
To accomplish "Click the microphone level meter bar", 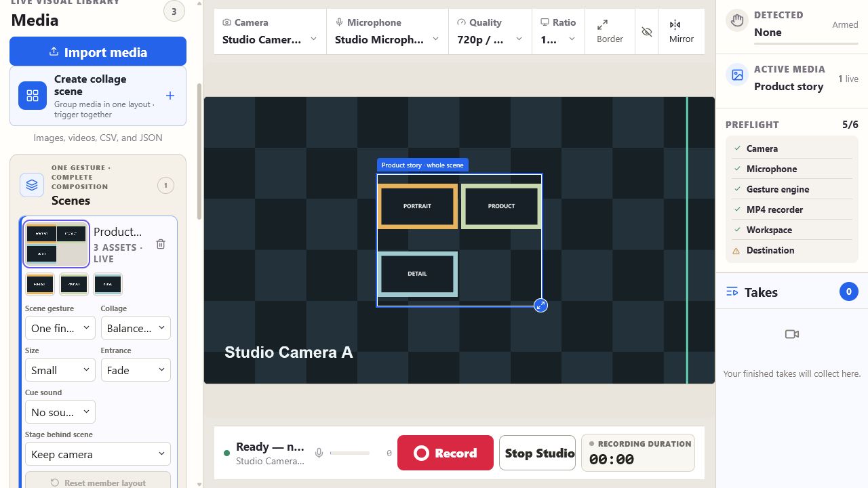I will 350,453.
